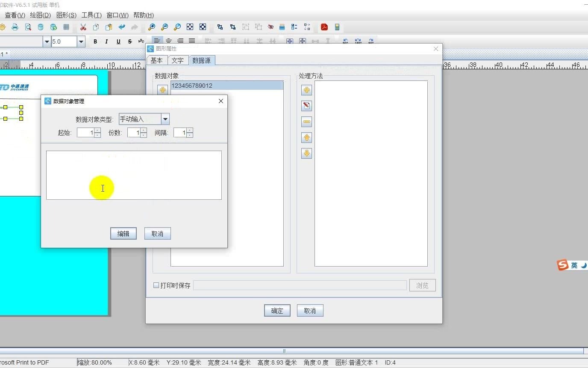Viewport: 588px width, 368px height.
Task: Remove processing method minus icon
Action: point(306,122)
